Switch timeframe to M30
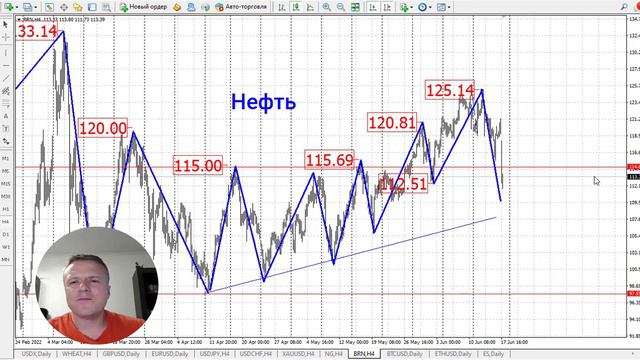The image size is (640, 360). tap(6, 196)
